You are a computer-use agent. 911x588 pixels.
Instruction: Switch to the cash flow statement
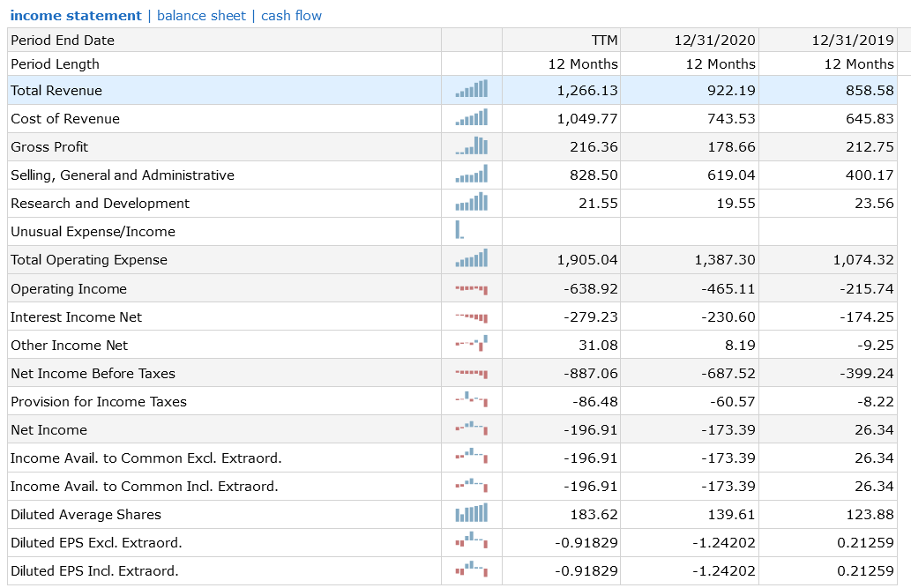pos(291,15)
